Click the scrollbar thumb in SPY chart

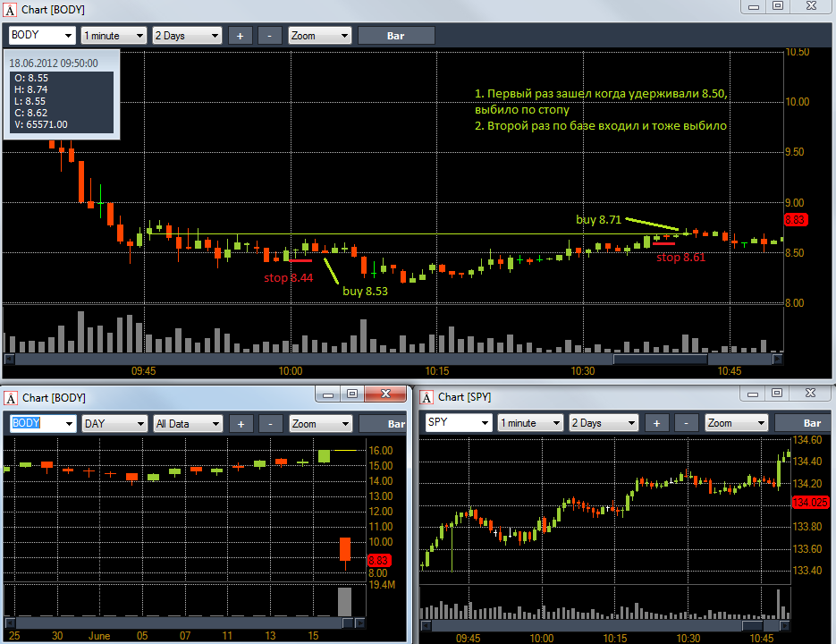753,625
